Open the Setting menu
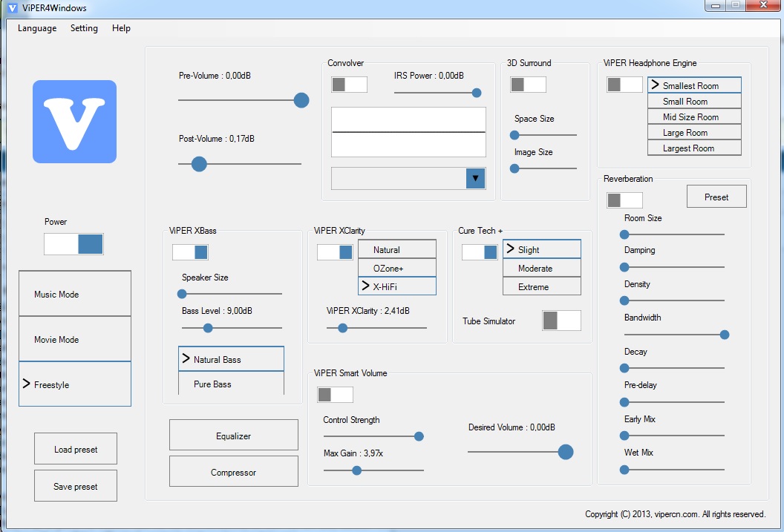This screenshot has height=532, width=784. pyautogui.click(x=84, y=28)
